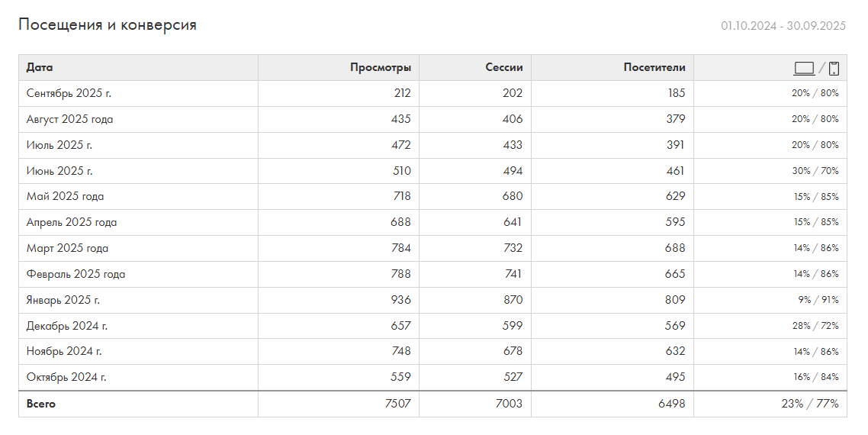This screenshot has width=868, height=435.
Task: Select the Август 2025 года row label
Action: (x=69, y=119)
